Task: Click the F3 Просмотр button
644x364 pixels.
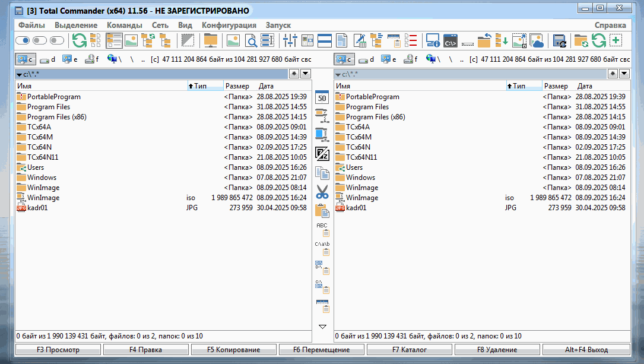Action: click(x=58, y=350)
